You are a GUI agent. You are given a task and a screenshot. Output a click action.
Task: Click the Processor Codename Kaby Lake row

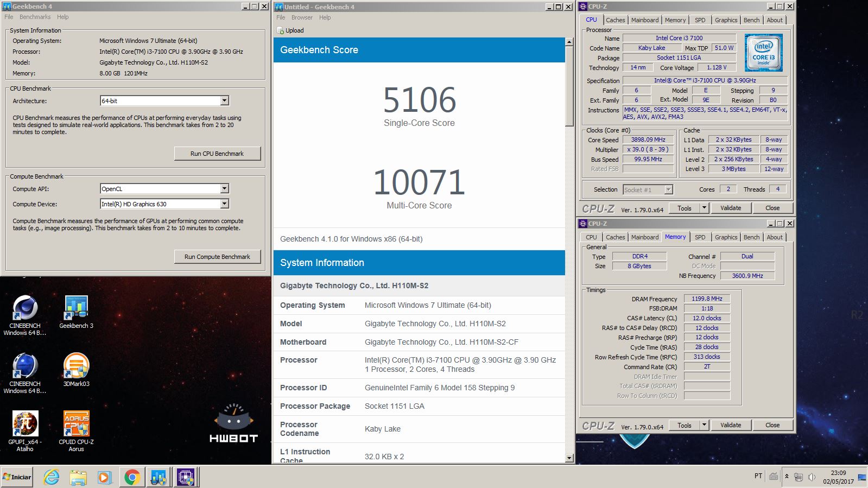(419, 429)
